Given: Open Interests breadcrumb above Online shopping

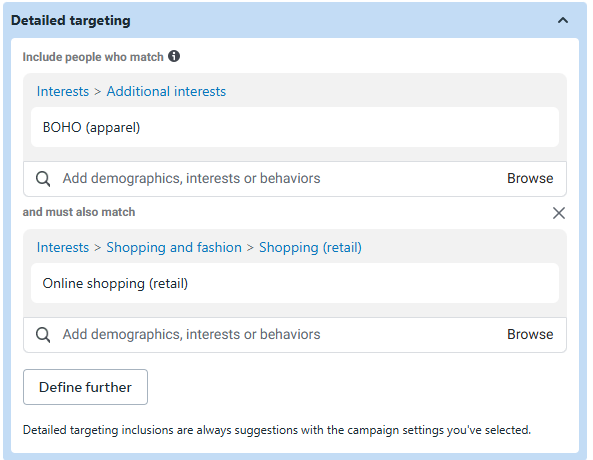Looking at the screenshot, I should pyautogui.click(x=63, y=247).
